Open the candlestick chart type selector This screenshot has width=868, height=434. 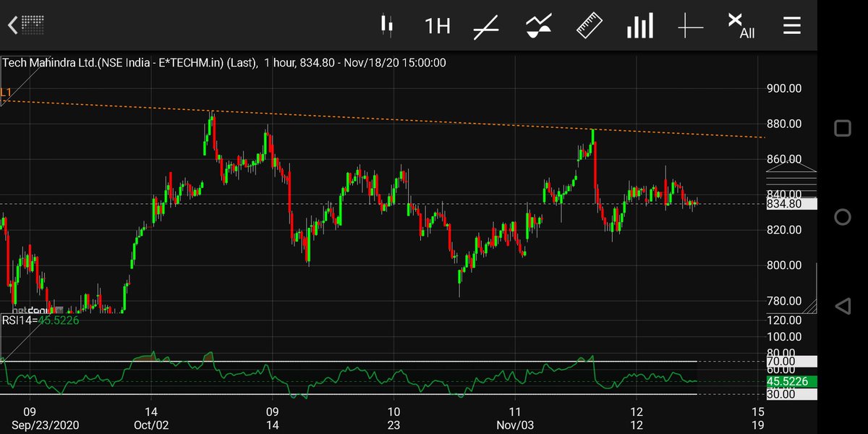pyautogui.click(x=388, y=25)
